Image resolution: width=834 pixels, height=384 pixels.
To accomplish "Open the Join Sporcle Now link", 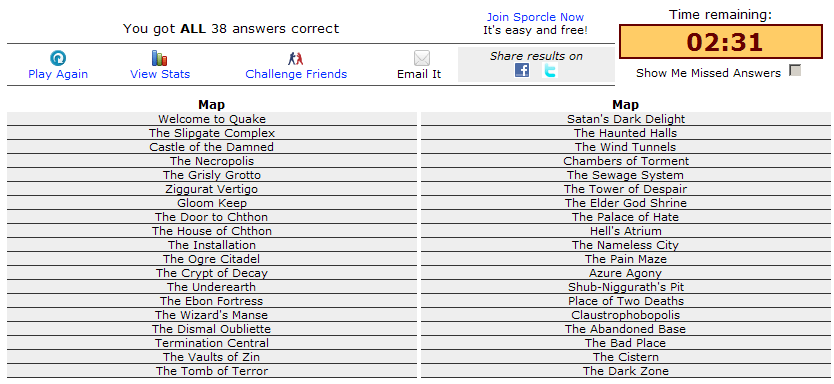I will click(x=535, y=18).
